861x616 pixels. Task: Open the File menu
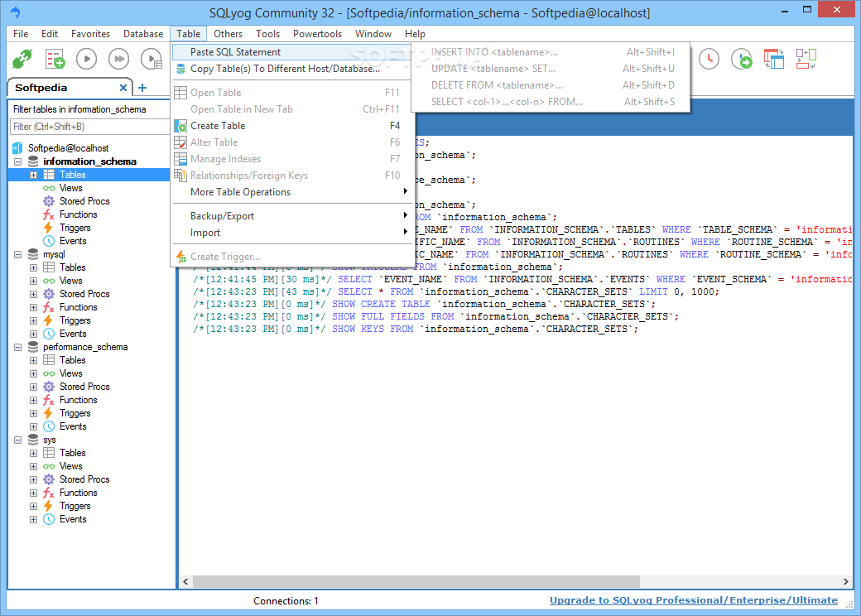[21, 33]
